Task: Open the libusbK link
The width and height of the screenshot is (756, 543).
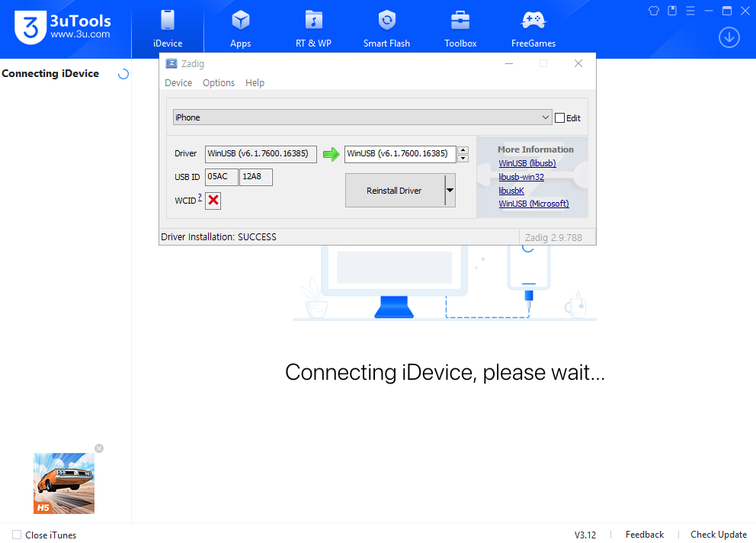Action: point(511,191)
